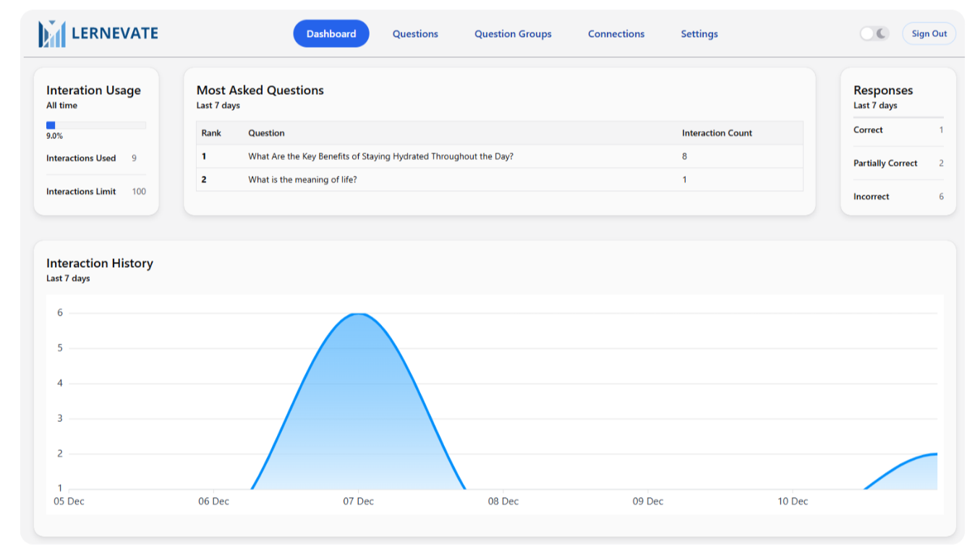This screenshot has width=980, height=558.
Task: Open the Question Groups tab
Action: (513, 34)
